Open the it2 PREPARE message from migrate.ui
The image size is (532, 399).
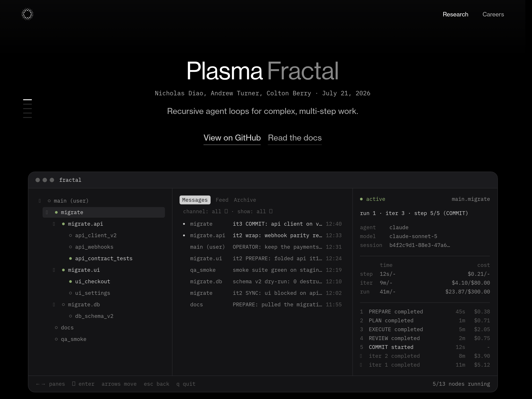pos(262,258)
